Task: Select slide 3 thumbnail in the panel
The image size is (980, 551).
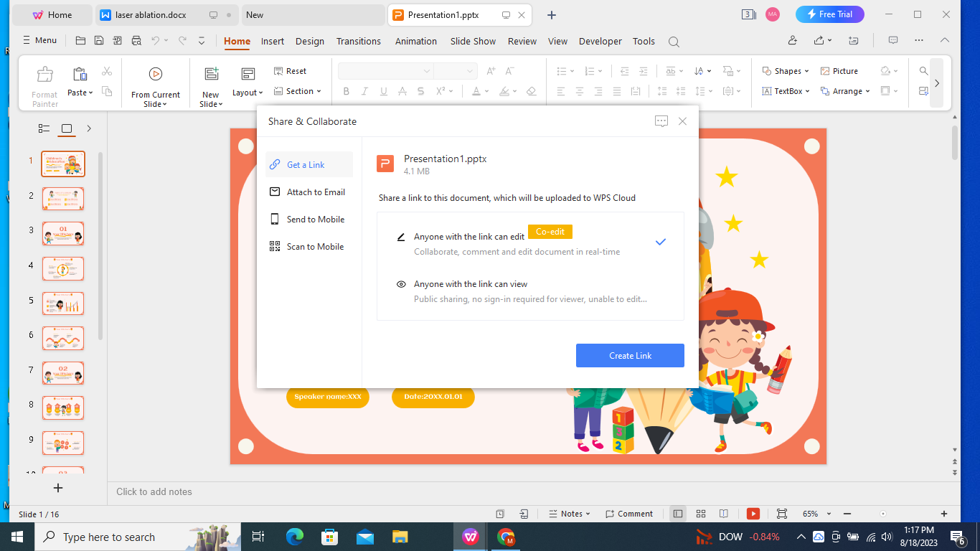Action: (x=63, y=233)
